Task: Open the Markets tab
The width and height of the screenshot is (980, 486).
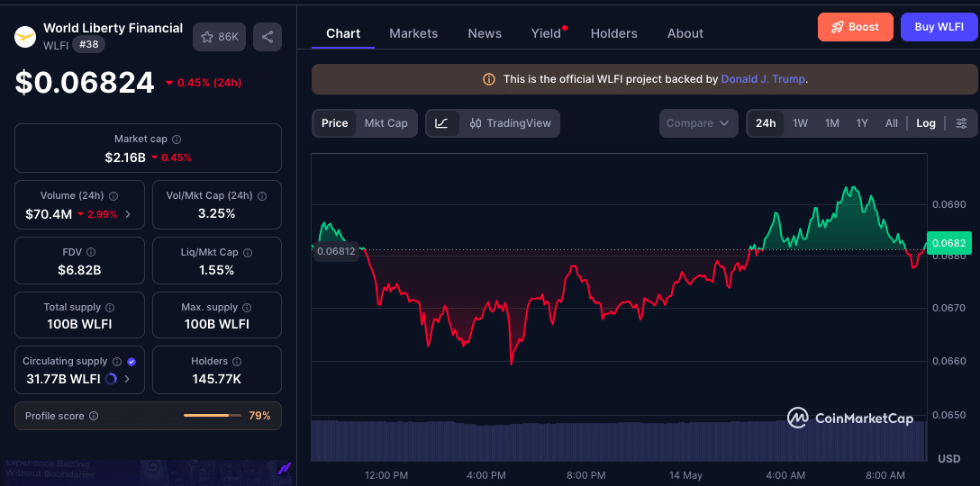Action: (x=413, y=33)
